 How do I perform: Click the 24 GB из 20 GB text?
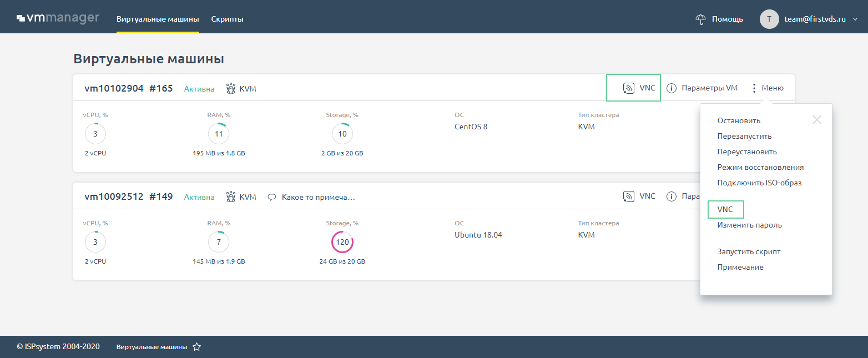pyautogui.click(x=342, y=261)
